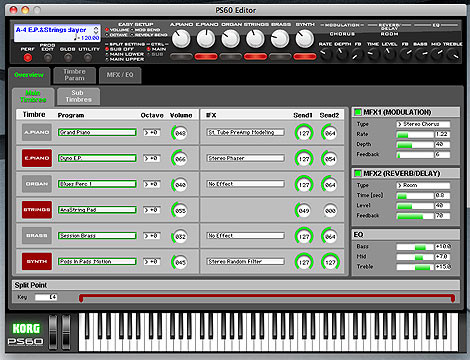Click the GLOB mode button
This screenshot has width=470, height=360.
(x=68, y=58)
